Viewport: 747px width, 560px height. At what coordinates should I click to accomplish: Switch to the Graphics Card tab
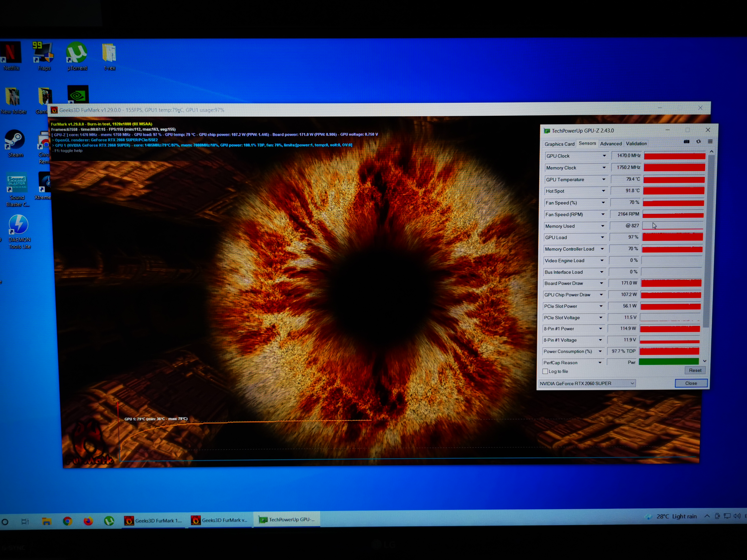(x=559, y=144)
